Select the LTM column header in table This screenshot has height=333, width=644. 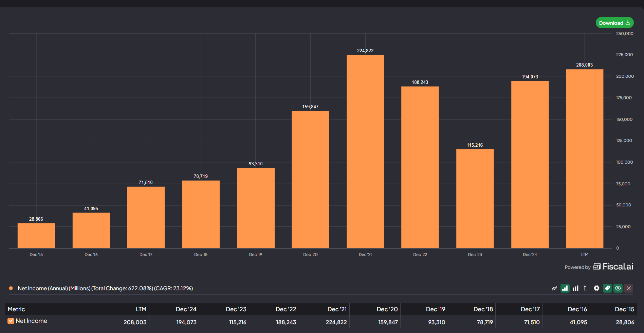pos(141,309)
